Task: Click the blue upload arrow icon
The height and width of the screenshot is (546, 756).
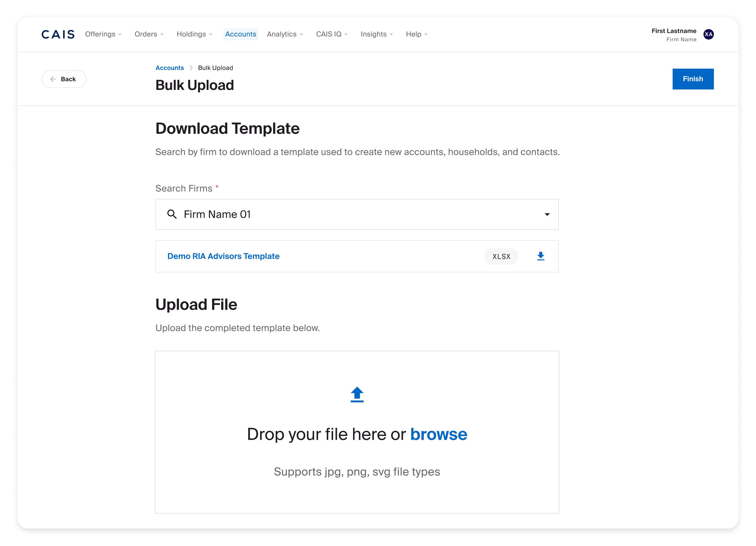Action: [357, 395]
